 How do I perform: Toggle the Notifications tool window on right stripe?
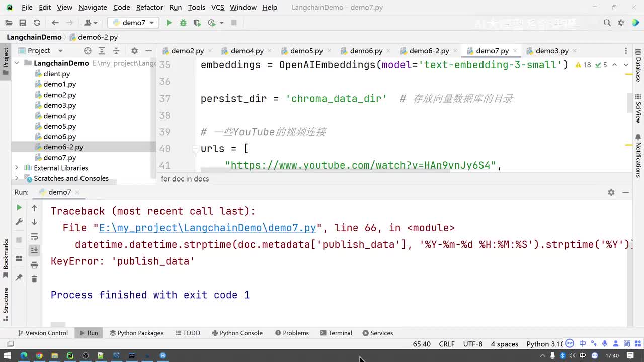638,156
